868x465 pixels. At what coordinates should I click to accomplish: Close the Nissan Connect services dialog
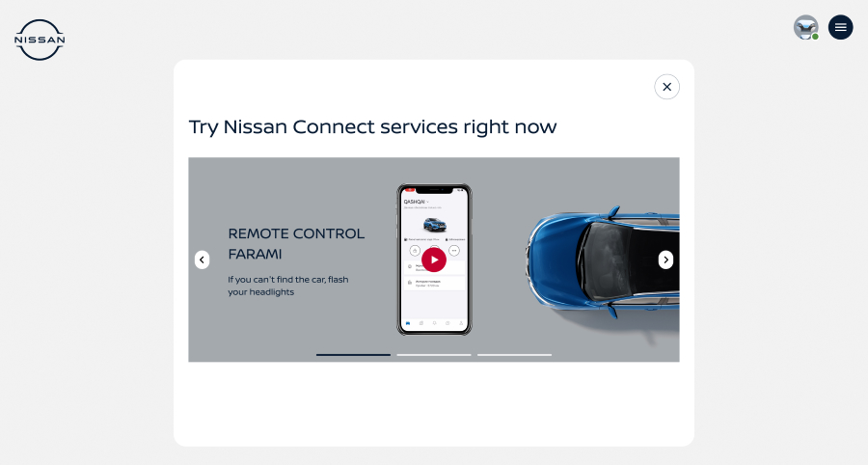point(667,87)
